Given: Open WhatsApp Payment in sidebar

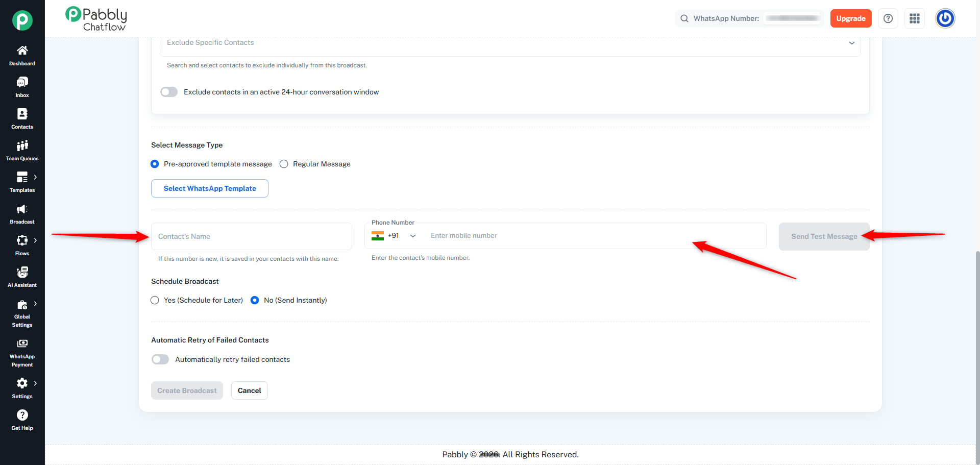Looking at the screenshot, I should point(22,353).
